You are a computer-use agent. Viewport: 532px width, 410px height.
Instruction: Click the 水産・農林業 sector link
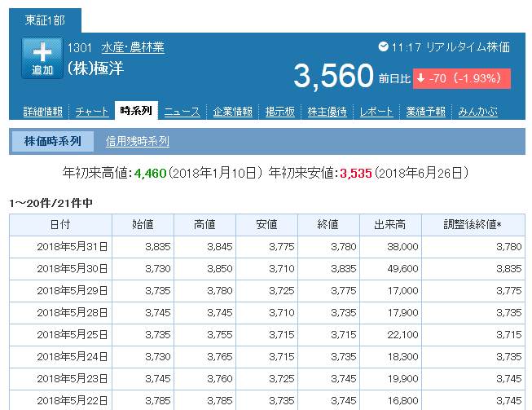coord(133,47)
